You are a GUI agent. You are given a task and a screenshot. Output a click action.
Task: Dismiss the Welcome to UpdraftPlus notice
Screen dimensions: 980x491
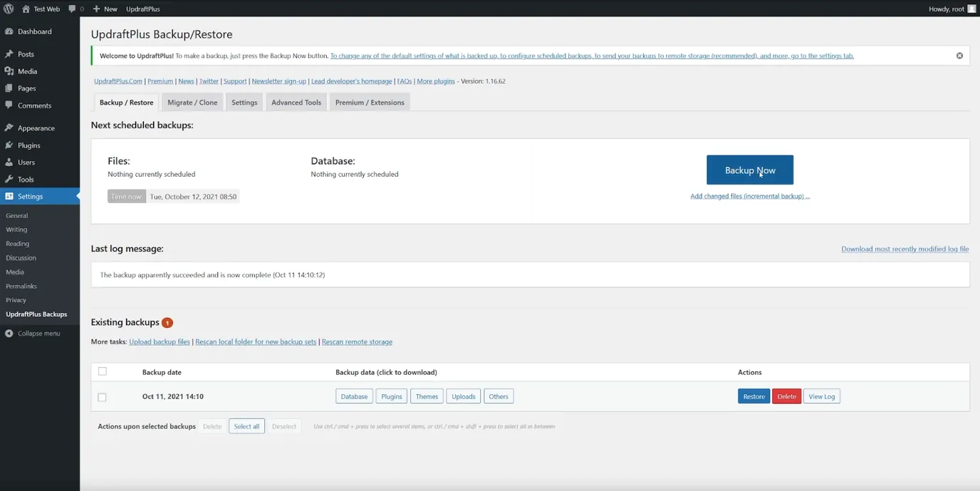(959, 56)
